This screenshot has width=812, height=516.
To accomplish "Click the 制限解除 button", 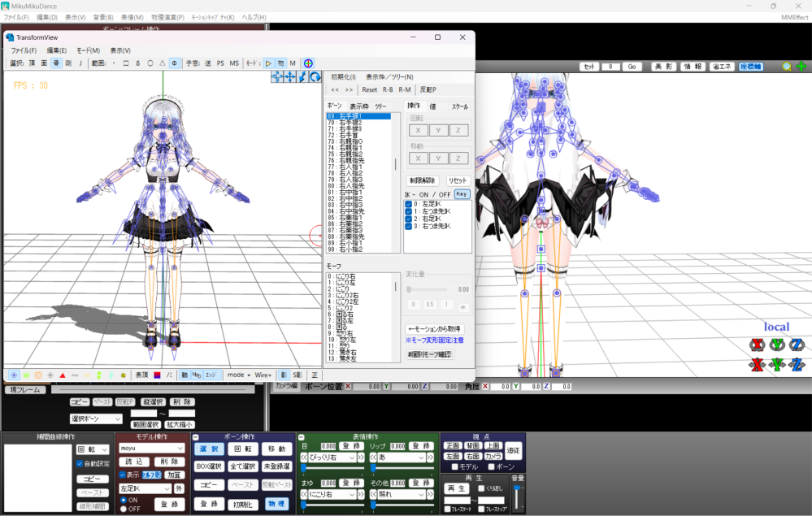I will (422, 180).
